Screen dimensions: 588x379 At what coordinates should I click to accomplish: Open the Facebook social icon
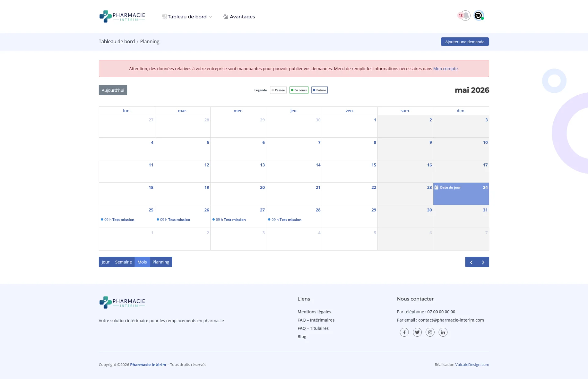pyautogui.click(x=404, y=332)
